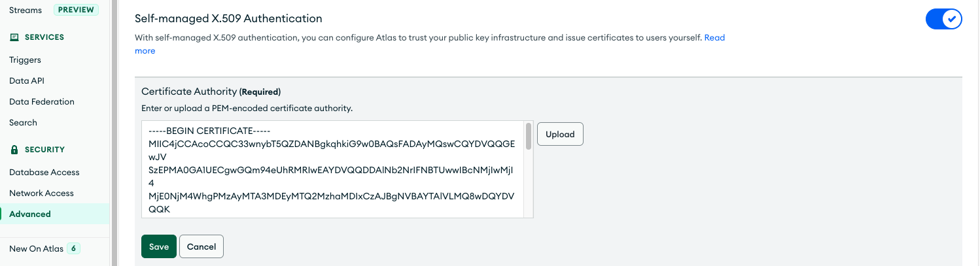Open Triggers in the sidebar

(x=25, y=59)
